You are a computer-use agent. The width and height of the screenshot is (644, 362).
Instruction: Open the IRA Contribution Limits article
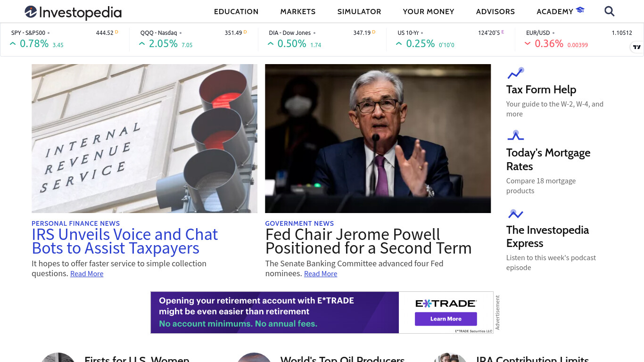pos(532,359)
